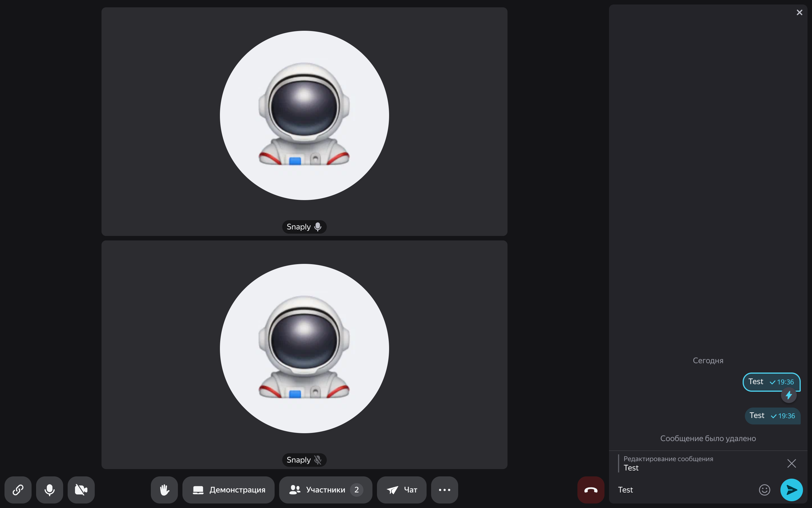The width and height of the screenshot is (812, 508).
Task: Cancel message editing with the cross
Action: click(x=791, y=463)
